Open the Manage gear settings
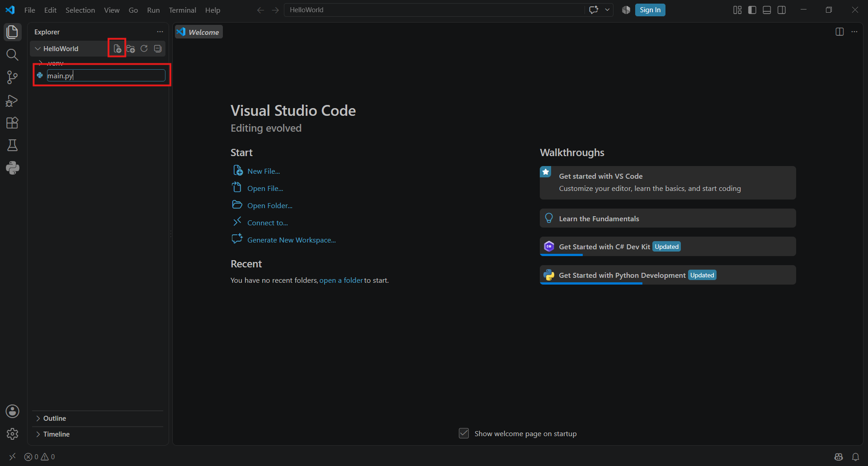 (12, 434)
